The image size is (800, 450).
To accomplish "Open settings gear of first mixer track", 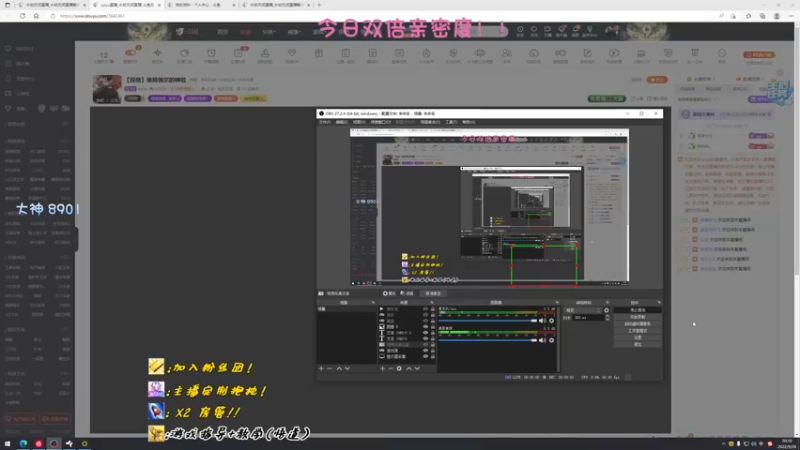I will click(x=552, y=321).
